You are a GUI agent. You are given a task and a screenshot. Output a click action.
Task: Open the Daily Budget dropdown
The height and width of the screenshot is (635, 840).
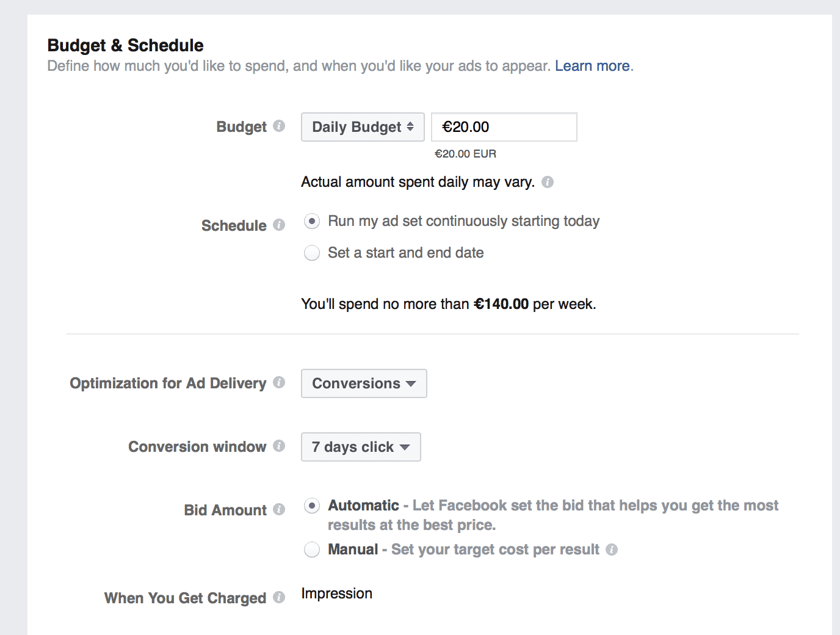(363, 127)
